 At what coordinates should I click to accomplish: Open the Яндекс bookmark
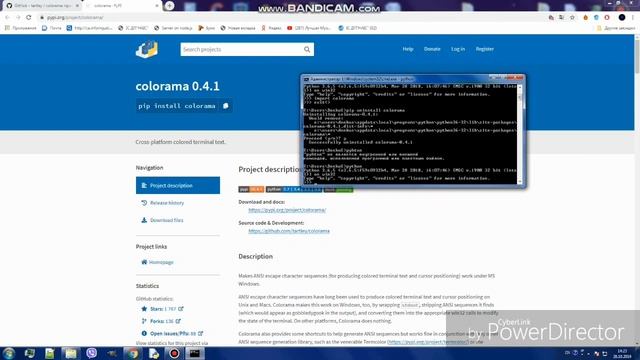click(271, 28)
